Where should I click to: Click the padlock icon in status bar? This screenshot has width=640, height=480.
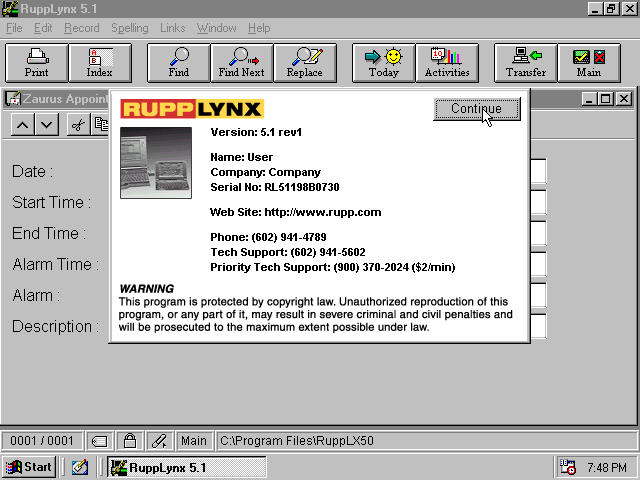pyautogui.click(x=130, y=441)
